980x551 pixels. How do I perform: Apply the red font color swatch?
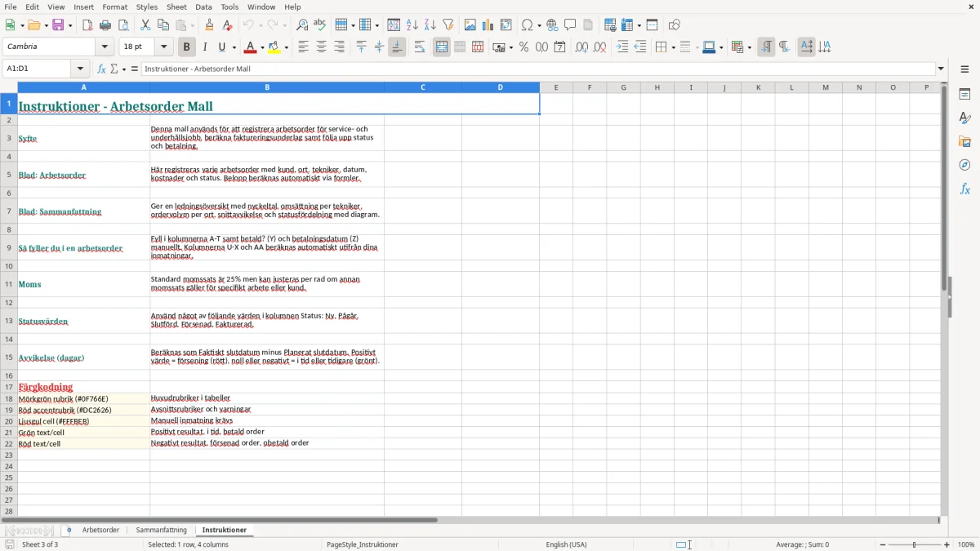coord(251,47)
